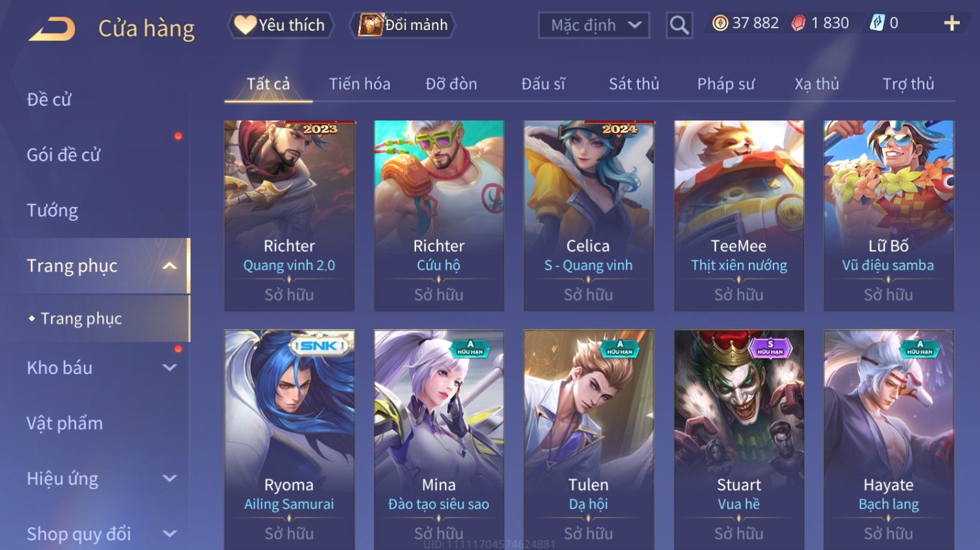Switch to the Pháp sư tab
Screen dimensions: 980x550
tap(726, 84)
